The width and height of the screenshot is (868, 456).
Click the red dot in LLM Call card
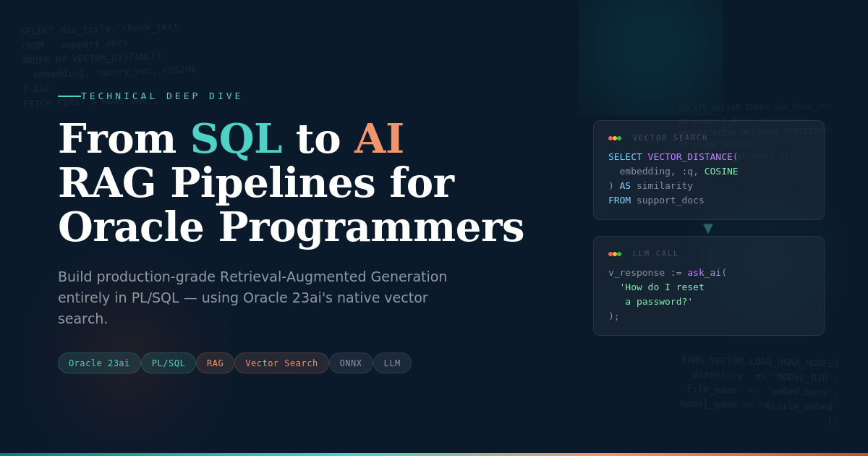coord(610,254)
